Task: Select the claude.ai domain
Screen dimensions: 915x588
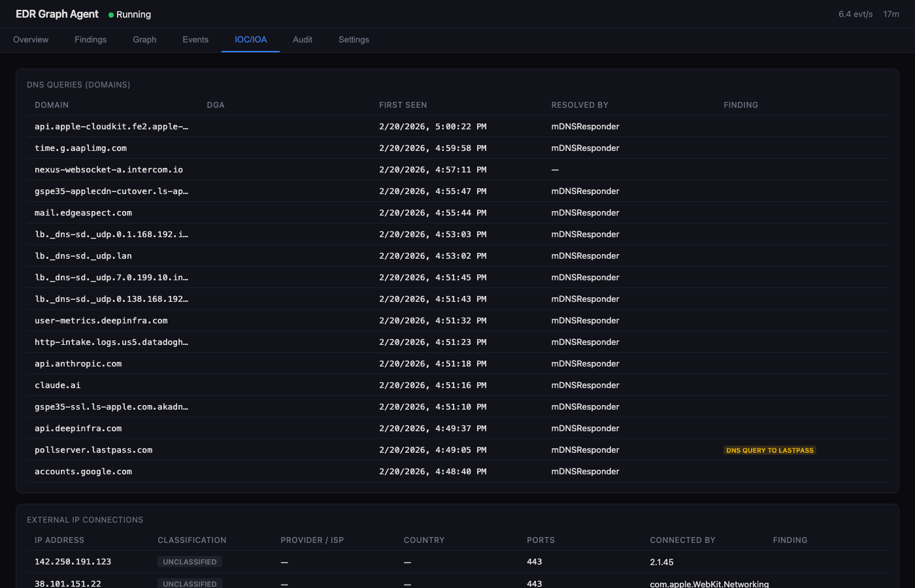Action: pos(58,385)
